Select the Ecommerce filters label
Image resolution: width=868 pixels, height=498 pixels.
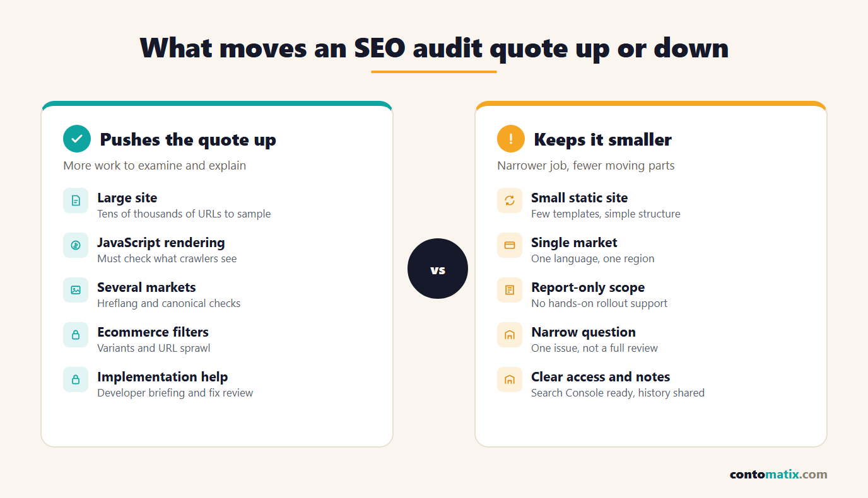pos(153,332)
